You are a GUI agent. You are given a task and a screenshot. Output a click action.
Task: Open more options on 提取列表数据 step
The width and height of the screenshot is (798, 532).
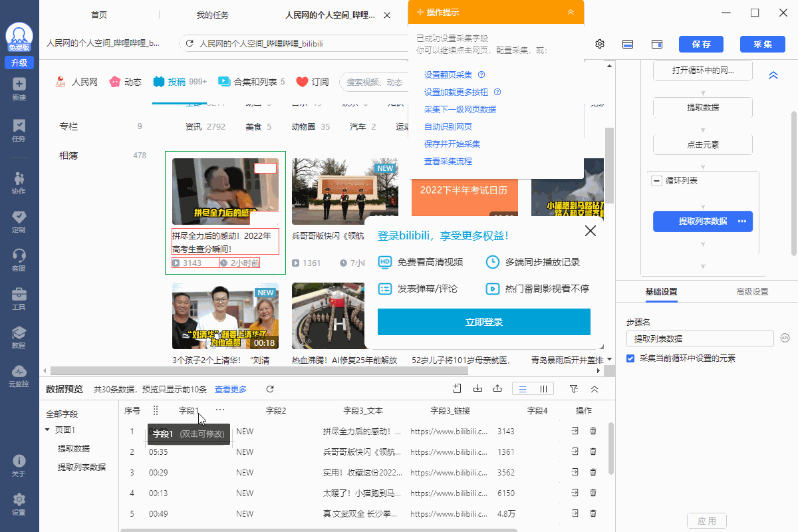[x=742, y=221]
